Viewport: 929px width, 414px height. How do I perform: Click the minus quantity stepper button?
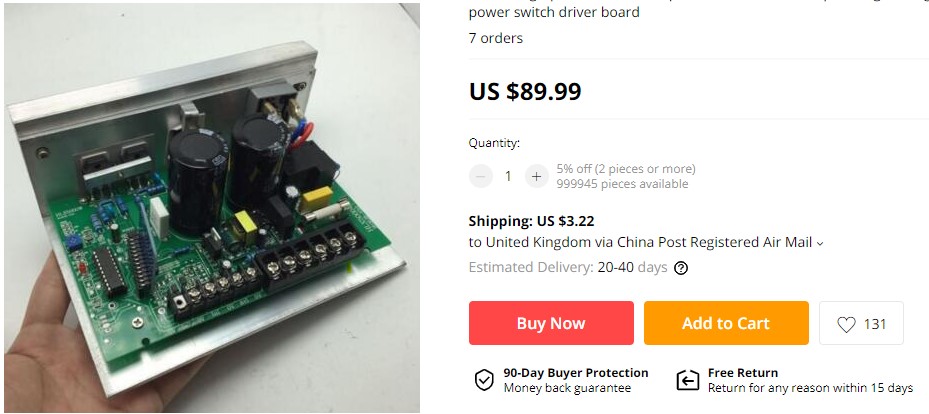pos(480,176)
